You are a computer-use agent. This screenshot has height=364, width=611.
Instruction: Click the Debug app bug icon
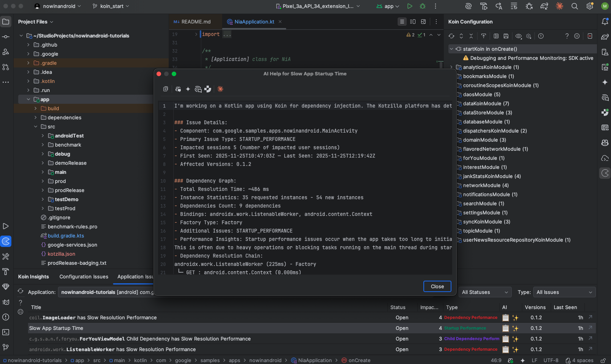tap(422, 6)
